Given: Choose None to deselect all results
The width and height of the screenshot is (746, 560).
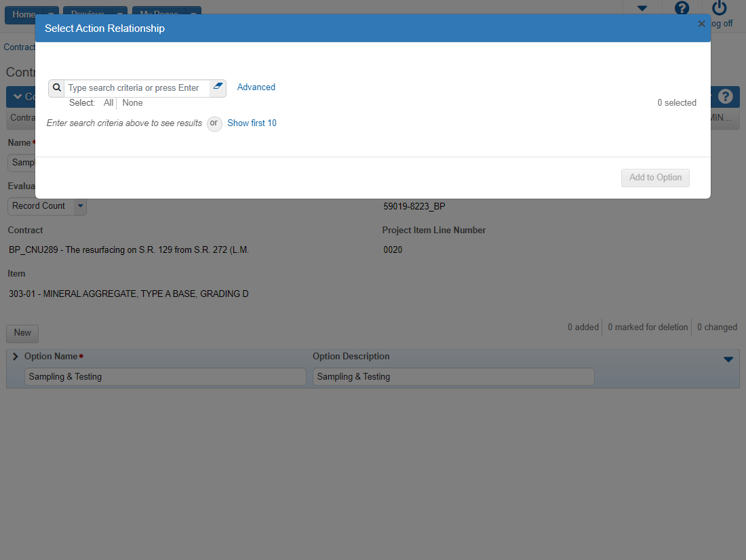Looking at the screenshot, I should (132, 103).
